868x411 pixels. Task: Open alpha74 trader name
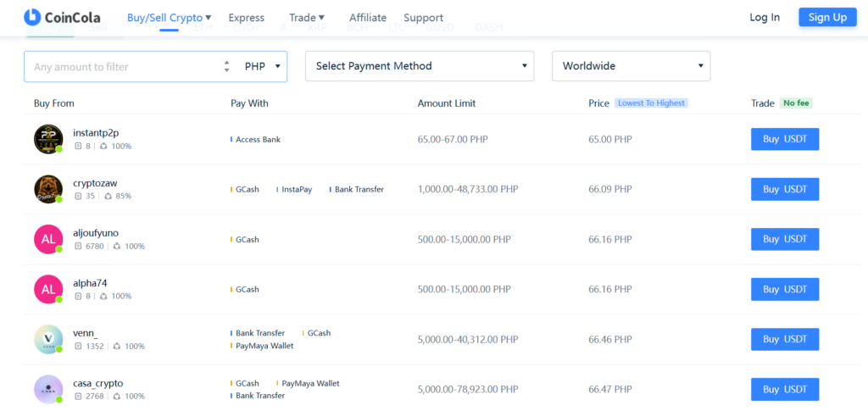click(90, 283)
